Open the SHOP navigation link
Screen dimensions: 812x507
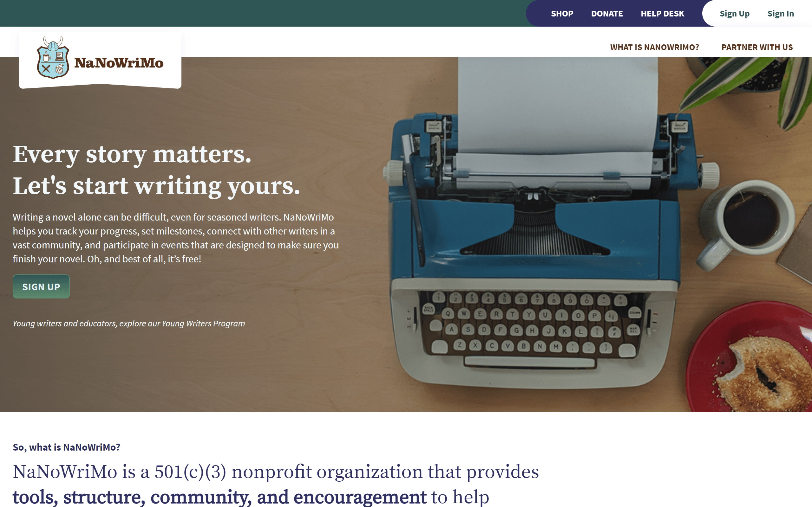tap(562, 13)
